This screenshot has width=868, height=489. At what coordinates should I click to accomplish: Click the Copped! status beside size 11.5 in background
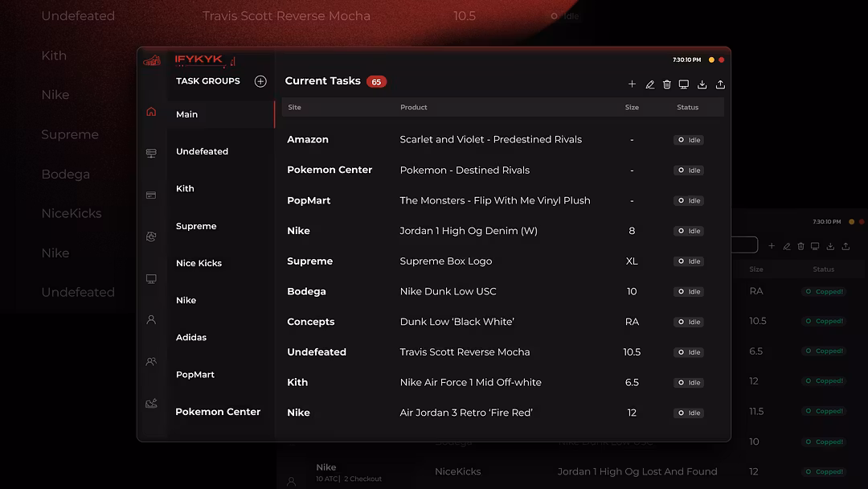click(x=824, y=411)
